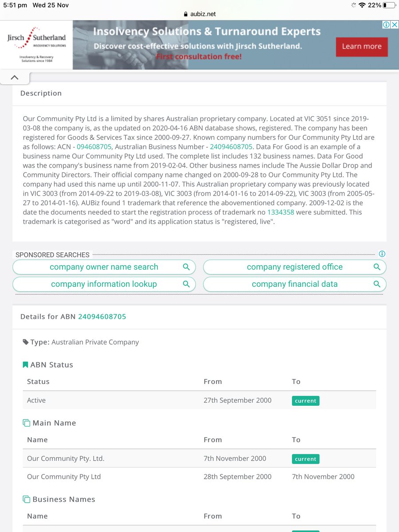Select company financial data search
Image resolution: width=399 pixels, height=532 pixels.
pyautogui.click(x=295, y=284)
